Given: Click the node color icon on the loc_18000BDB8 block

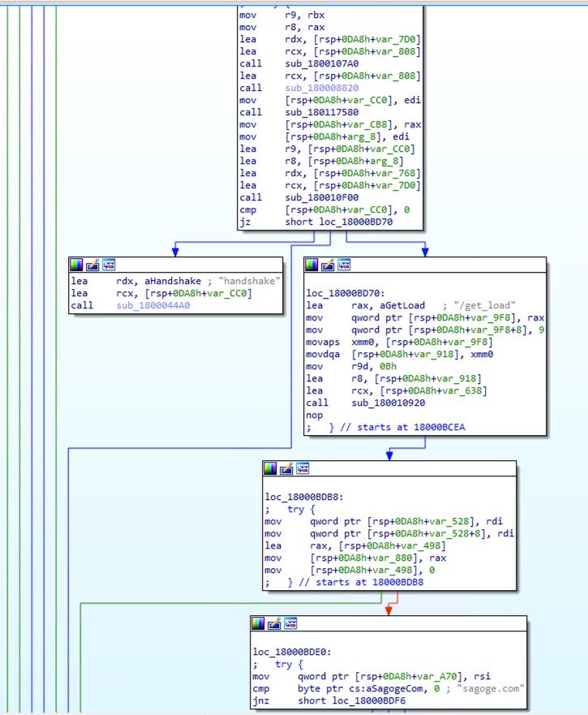Looking at the screenshot, I should (271, 468).
